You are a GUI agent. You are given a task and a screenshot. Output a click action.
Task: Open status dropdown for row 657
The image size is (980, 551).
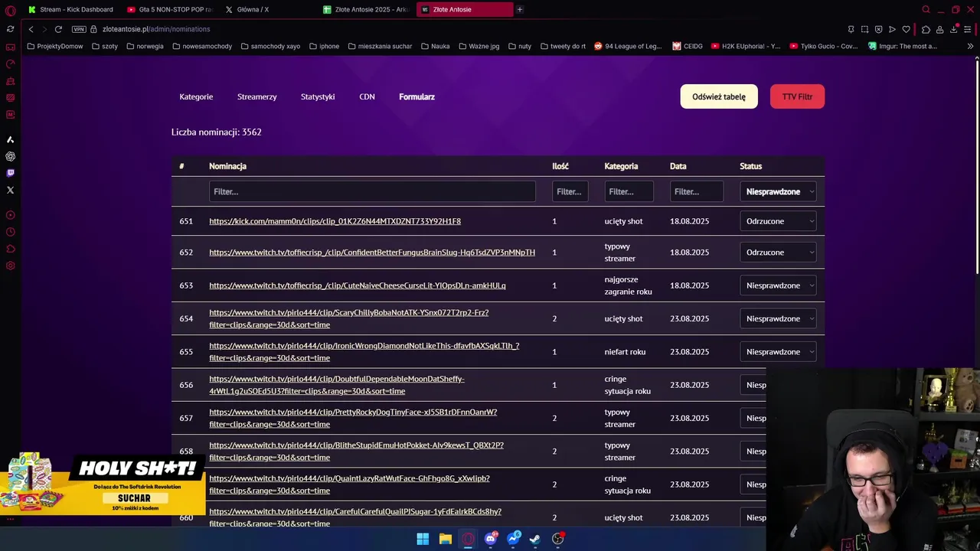[754, 418]
